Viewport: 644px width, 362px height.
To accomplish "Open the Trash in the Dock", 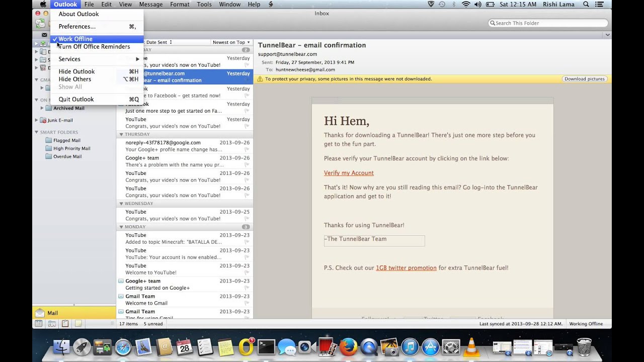I will [x=584, y=347].
